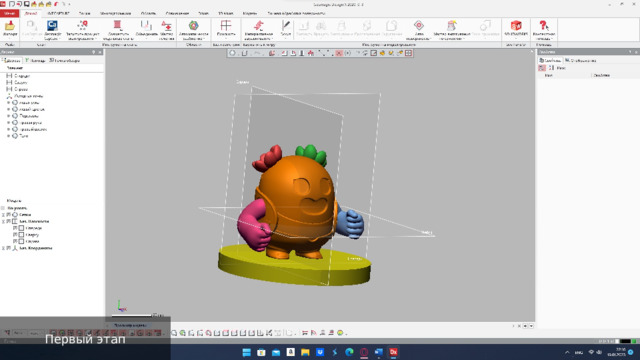Click the Спереди label on viewport plane
Screen dimensions: 640x360
click(x=355, y=258)
